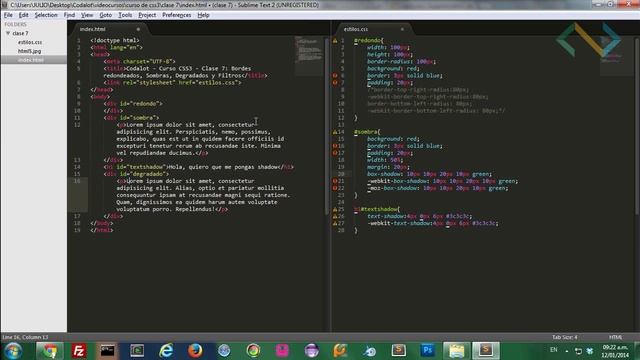Click the #sombra selector in CSS
640x360 pixels.
point(367,132)
